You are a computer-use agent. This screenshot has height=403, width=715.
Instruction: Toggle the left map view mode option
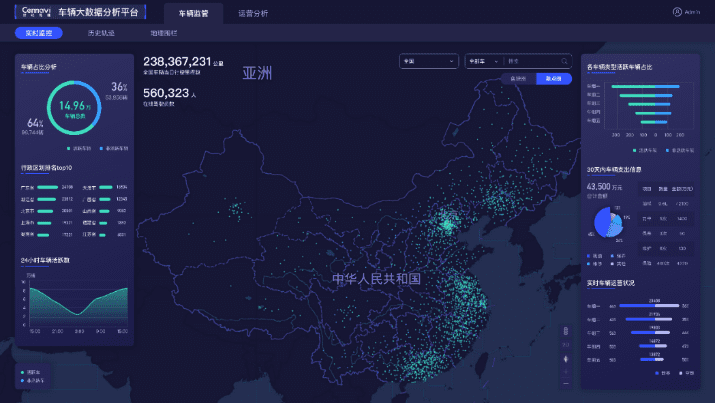pos(518,78)
